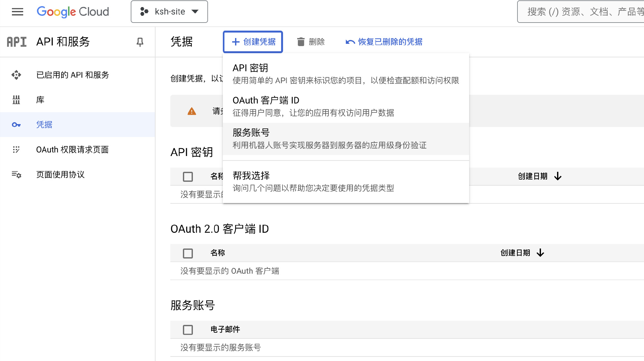The height and width of the screenshot is (361, 644).
Task: Click the project hexagon icon in selector
Action: [144, 12]
